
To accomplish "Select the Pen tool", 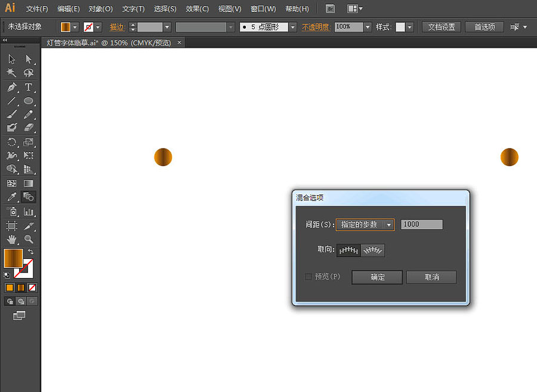I will click(x=11, y=87).
